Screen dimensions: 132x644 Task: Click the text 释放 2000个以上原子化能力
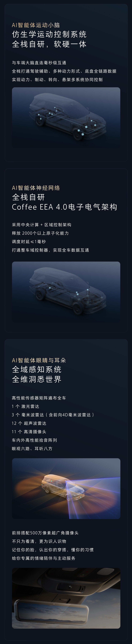[40, 233]
